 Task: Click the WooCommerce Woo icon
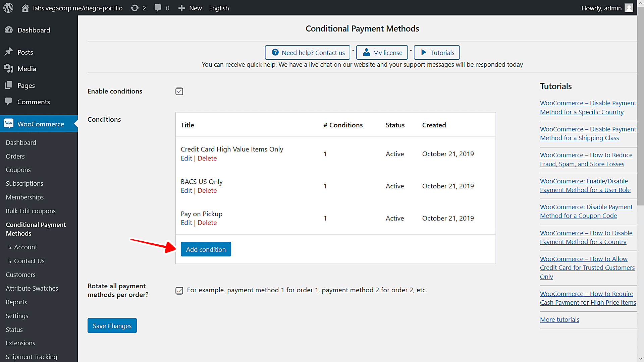[x=9, y=123]
